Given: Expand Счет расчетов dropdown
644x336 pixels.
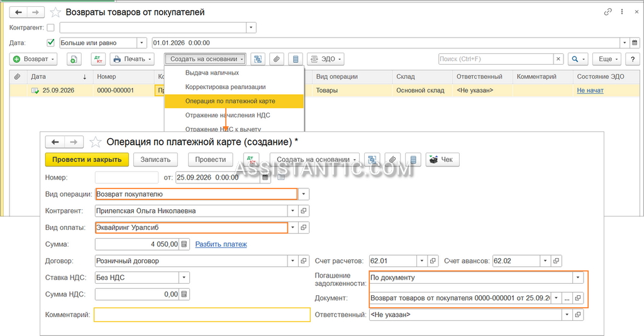Looking at the screenshot, I should tap(422, 261).
